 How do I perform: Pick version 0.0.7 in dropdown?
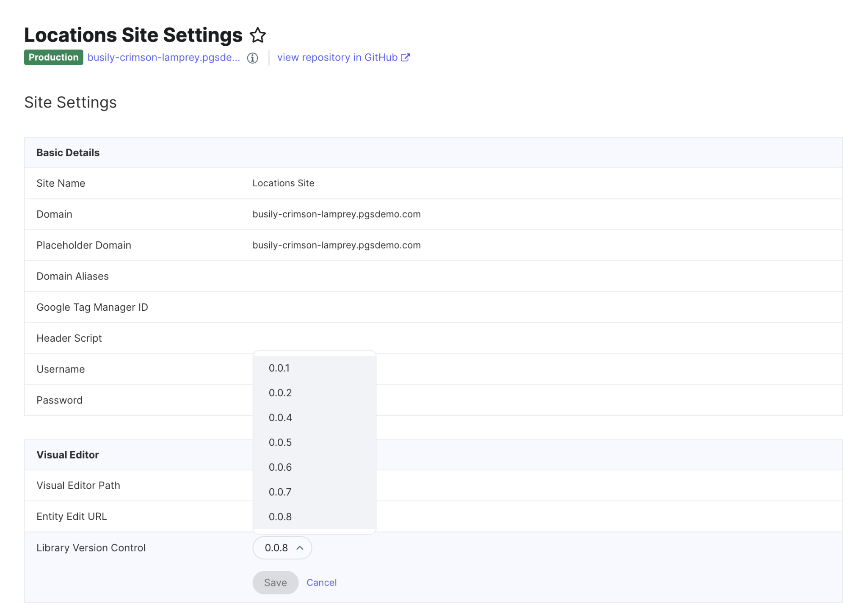pyautogui.click(x=314, y=492)
